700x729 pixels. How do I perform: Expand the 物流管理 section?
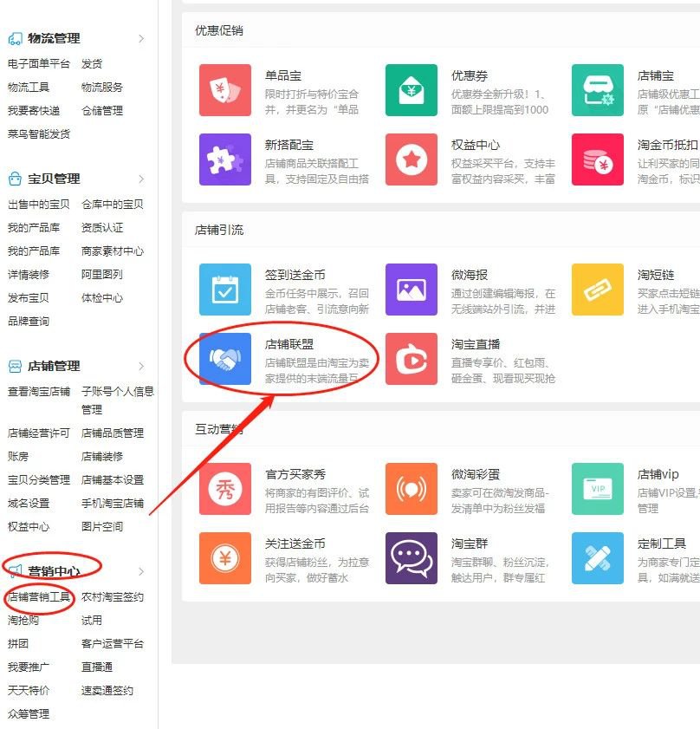pos(52,38)
